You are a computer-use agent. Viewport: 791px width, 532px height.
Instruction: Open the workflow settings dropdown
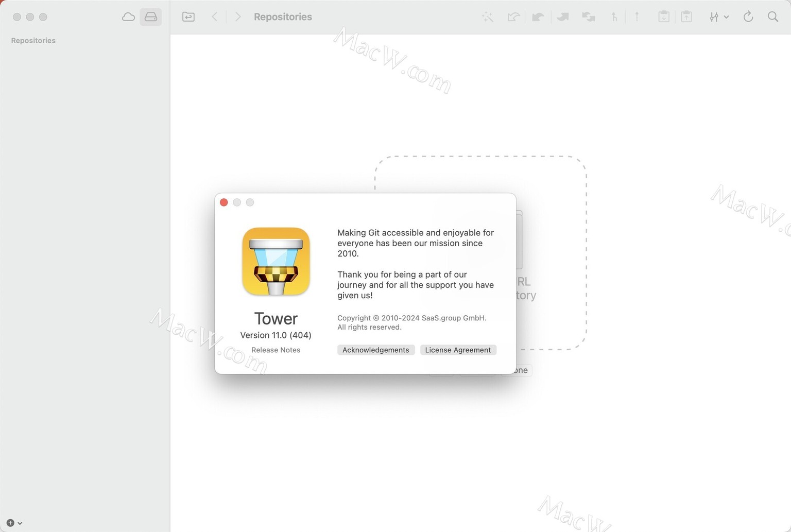click(x=718, y=17)
